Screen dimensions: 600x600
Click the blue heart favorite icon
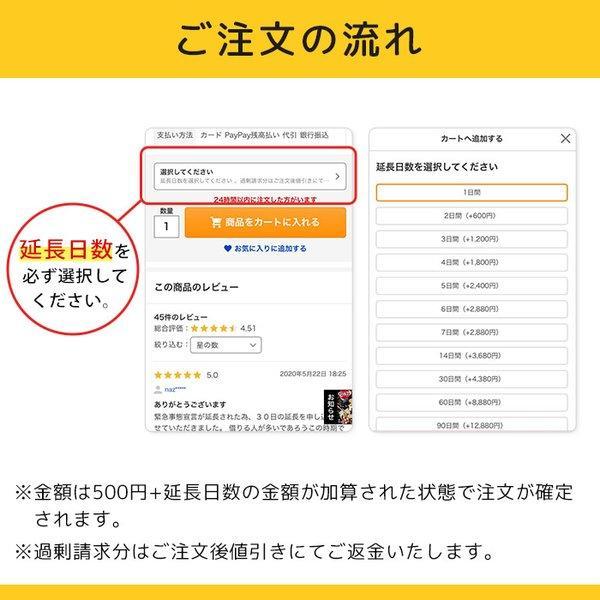click(227, 248)
